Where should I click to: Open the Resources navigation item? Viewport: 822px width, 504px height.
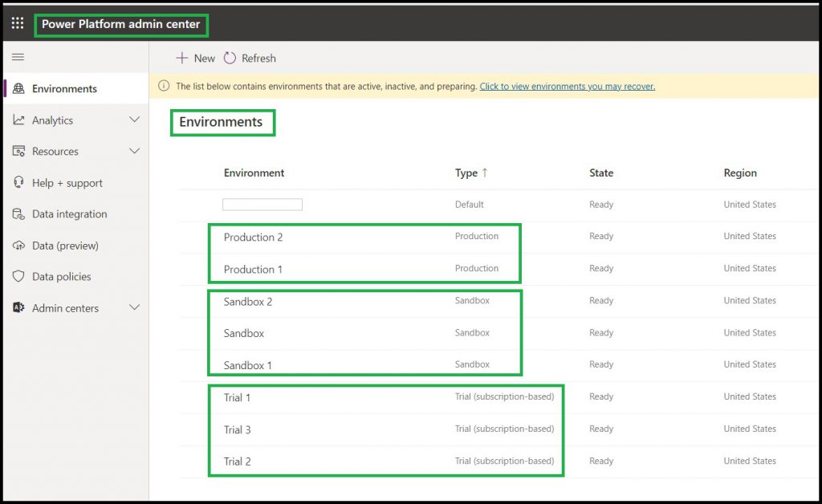click(76, 152)
